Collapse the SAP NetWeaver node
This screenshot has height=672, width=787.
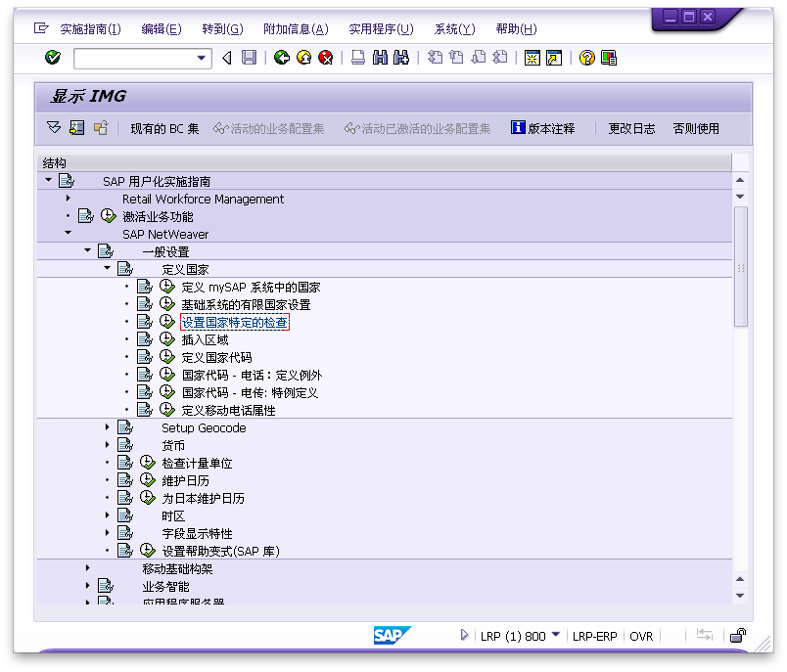coord(69,233)
